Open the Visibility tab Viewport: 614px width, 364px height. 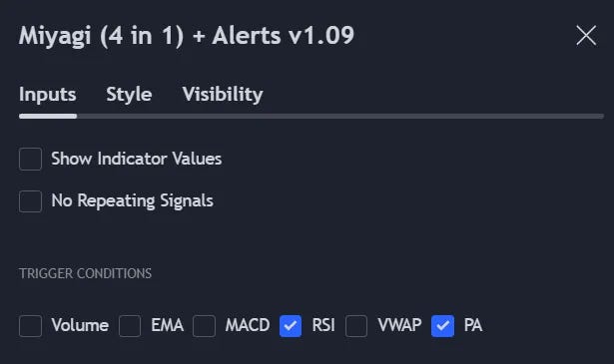pos(223,94)
